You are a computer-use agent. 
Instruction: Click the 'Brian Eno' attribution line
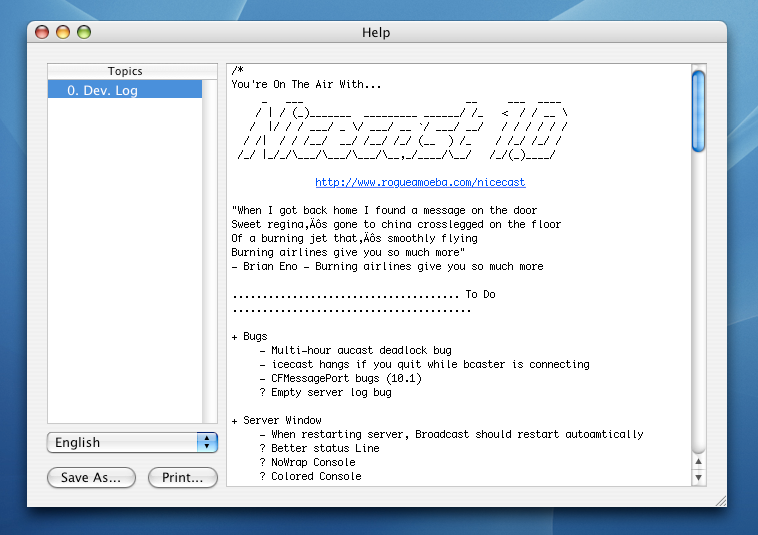pyautogui.click(x=387, y=266)
